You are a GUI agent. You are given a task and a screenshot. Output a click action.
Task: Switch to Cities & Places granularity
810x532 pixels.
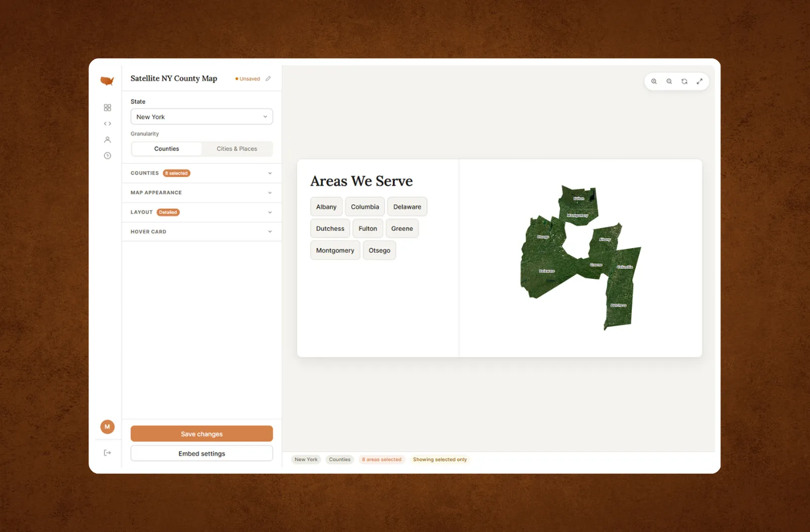tap(237, 149)
